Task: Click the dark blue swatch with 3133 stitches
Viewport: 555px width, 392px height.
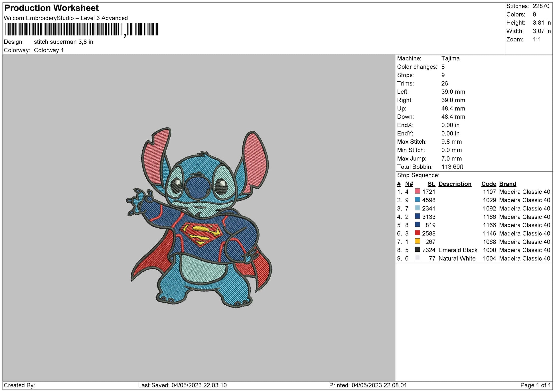Action: coord(417,217)
